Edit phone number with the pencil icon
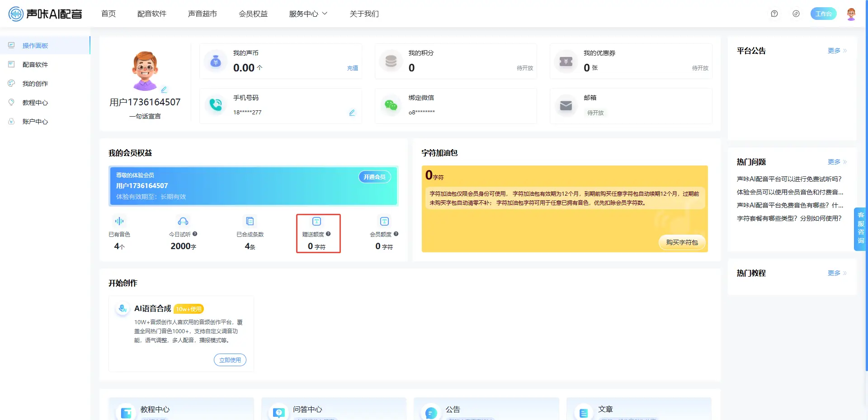This screenshot has height=420, width=868. 352,113
